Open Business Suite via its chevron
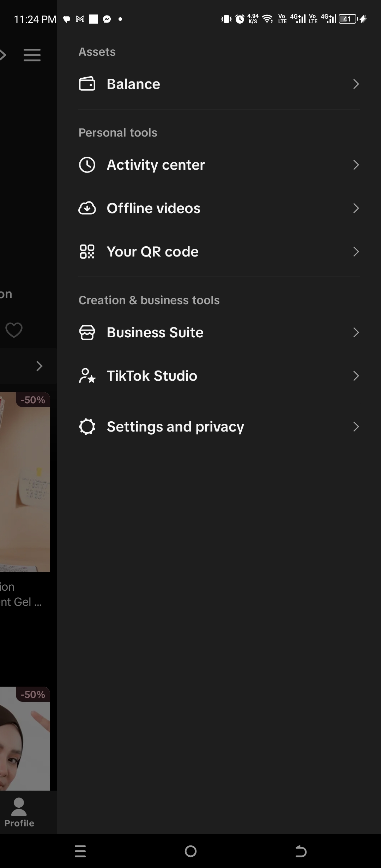This screenshot has width=381, height=868. [x=356, y=332]
